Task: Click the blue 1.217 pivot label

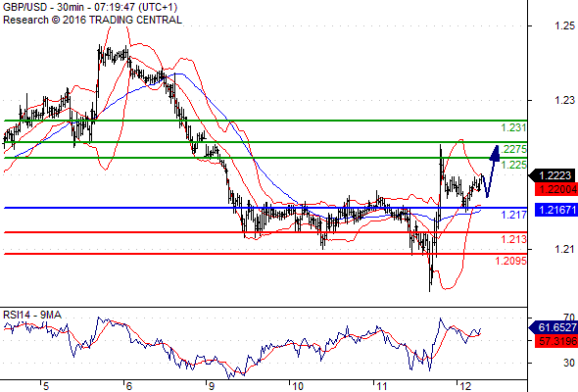Action: (x=513, y=215)
